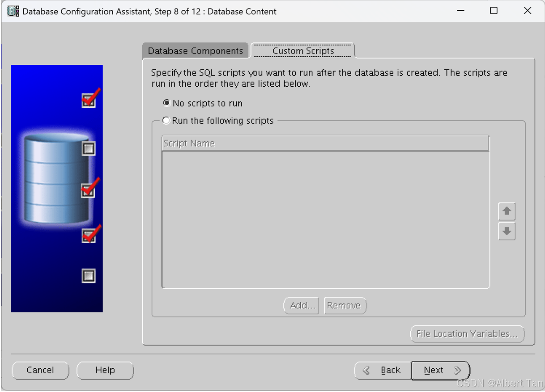Move script down with the down arrow
This screenshot has height=392, width=545.
point(507,232)
